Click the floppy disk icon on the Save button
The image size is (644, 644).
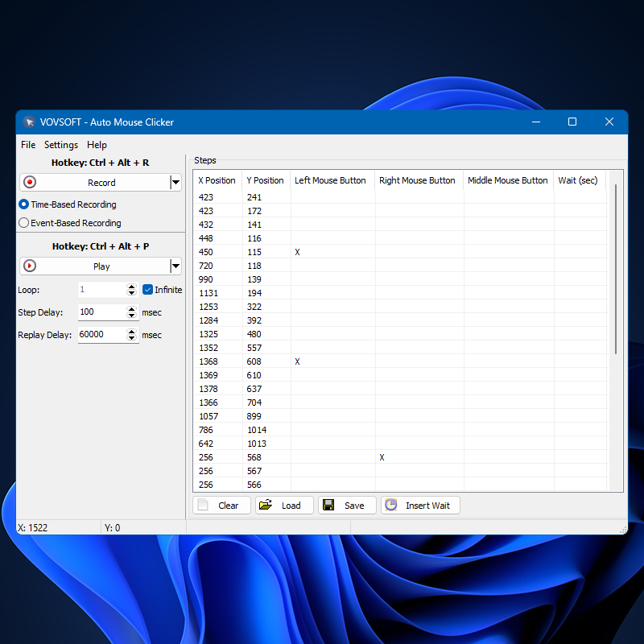pyautogui.click(x=328, y=505)
